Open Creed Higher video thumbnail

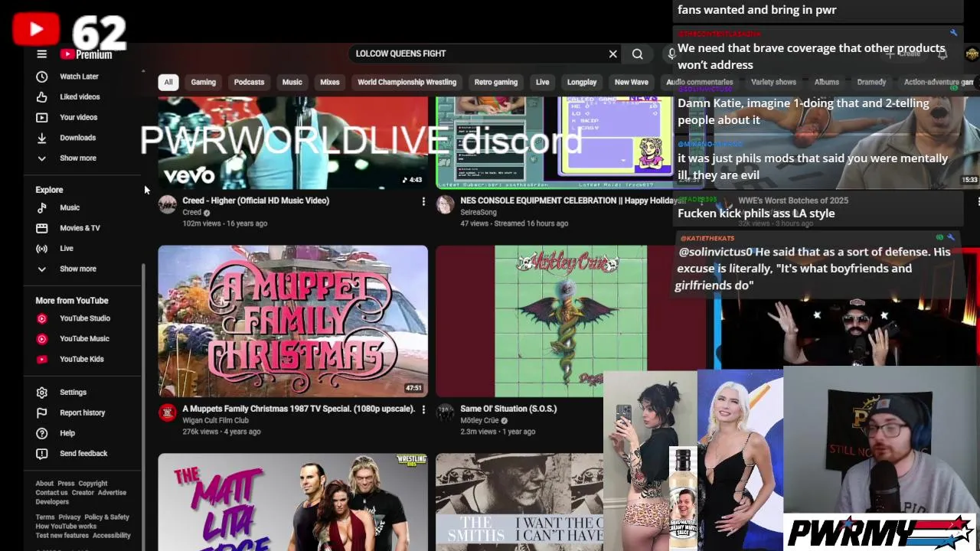coord(293,142)
